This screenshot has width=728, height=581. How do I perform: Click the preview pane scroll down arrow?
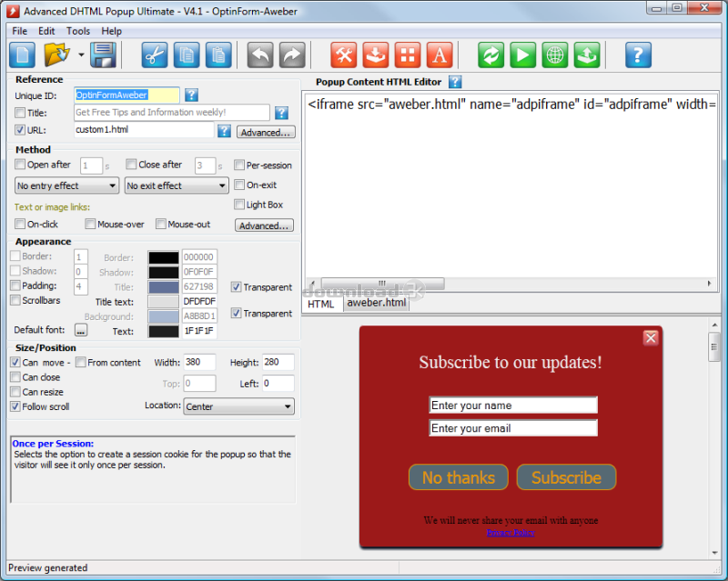point(714,552)
